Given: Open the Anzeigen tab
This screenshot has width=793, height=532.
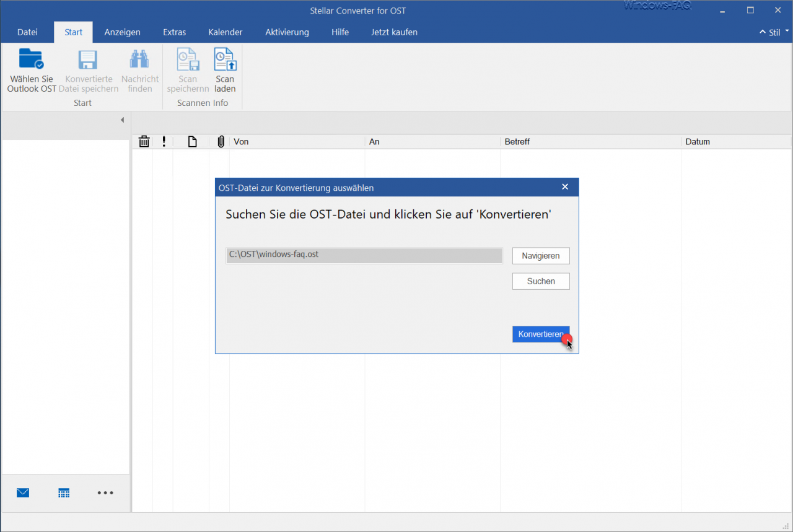Looking at the screenshot, I should [x=122, y=32].
